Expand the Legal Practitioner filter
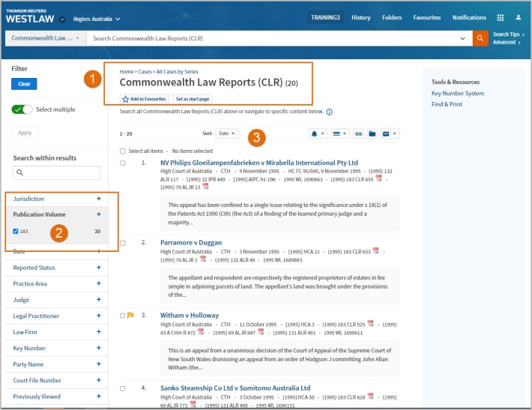 point(99,316)
